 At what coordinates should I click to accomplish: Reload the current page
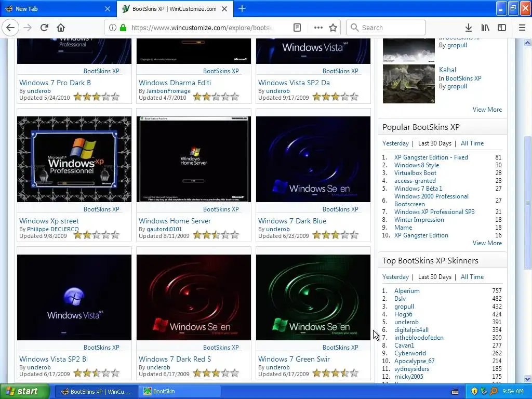tap(44, 28)
